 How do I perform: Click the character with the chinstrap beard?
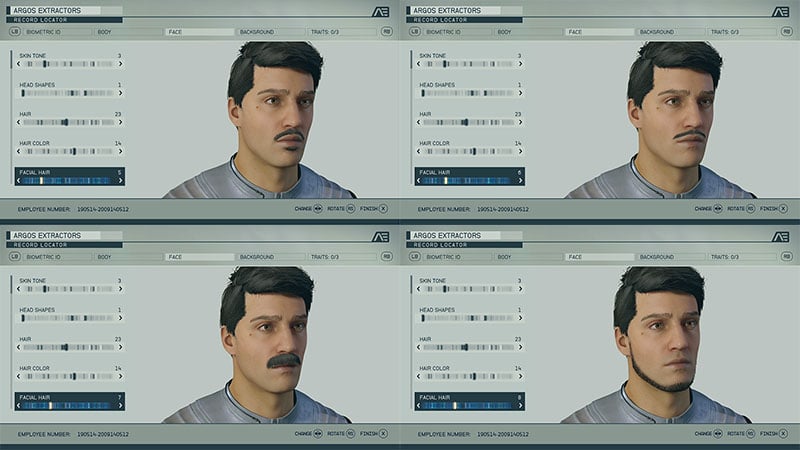[x=658, y=347]
